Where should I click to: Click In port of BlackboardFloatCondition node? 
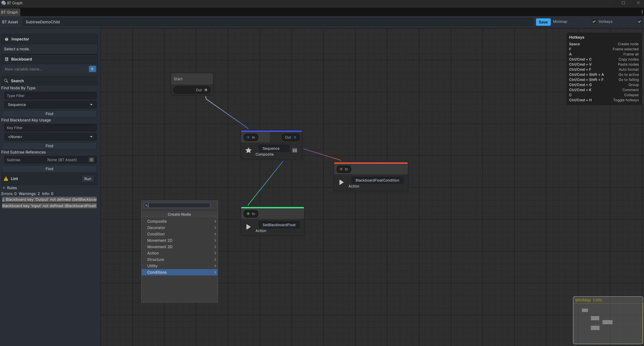(341, 169)
